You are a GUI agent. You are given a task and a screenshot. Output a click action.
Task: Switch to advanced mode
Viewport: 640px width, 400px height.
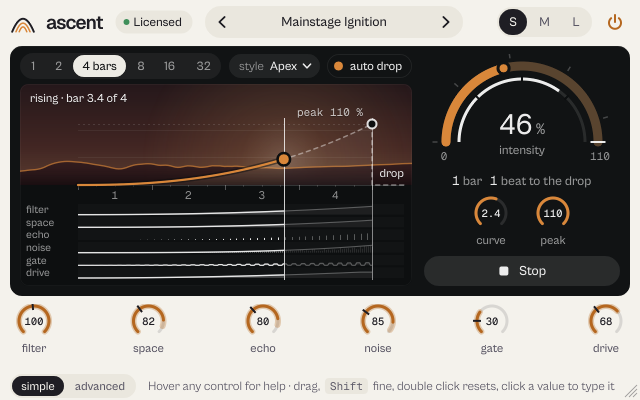click(x=100, y=386)
